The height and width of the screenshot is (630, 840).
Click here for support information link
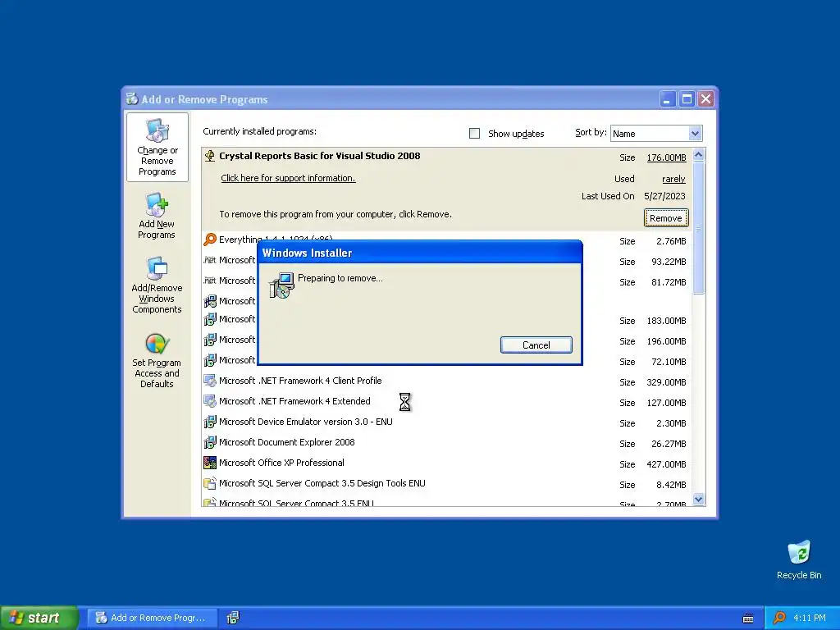click(x=288, y=178)
